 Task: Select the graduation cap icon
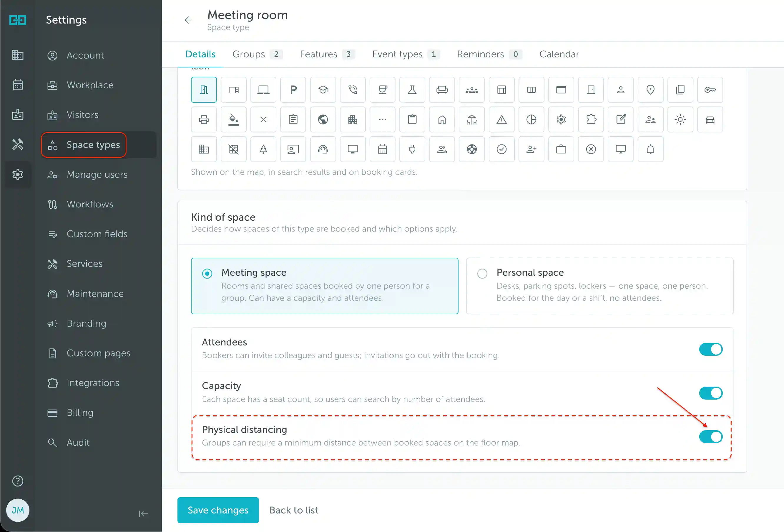[323, 90]
